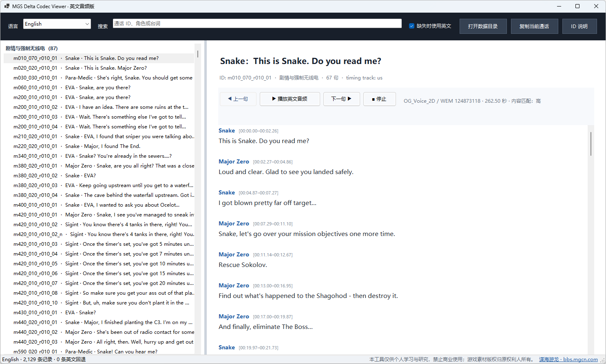Image resolution: width=606 pixels, height=364 pixels.
Task: Click transcript line 'Loud and clear. Glad to see you landed safely.'
Action: [x=286, y=172]
